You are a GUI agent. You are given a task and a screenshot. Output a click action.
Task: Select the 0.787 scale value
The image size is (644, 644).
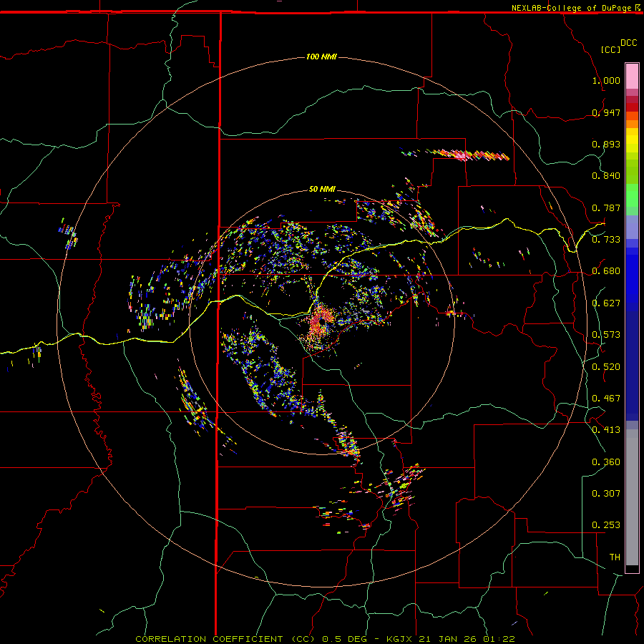(606, 208)
